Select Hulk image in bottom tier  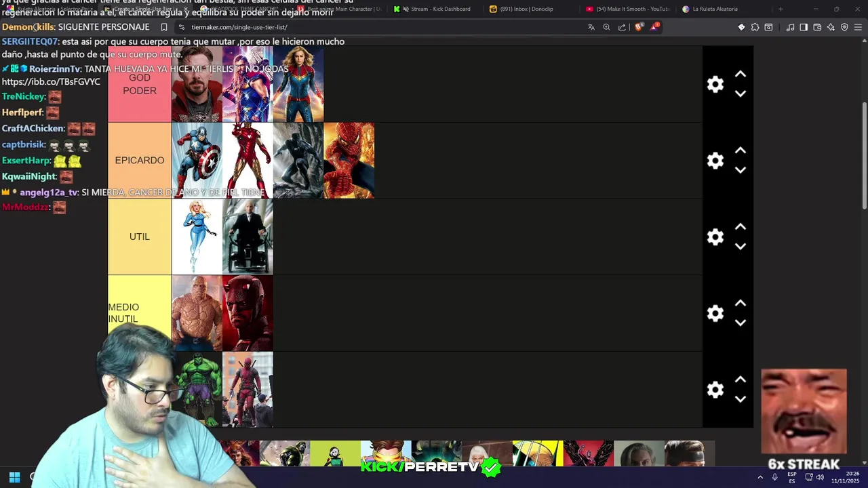[198, 390]
